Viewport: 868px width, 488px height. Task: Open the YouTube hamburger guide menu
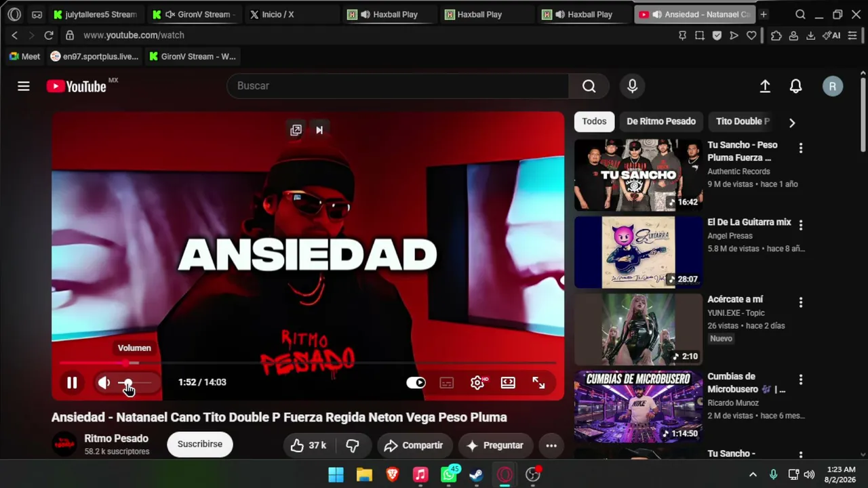24,86
